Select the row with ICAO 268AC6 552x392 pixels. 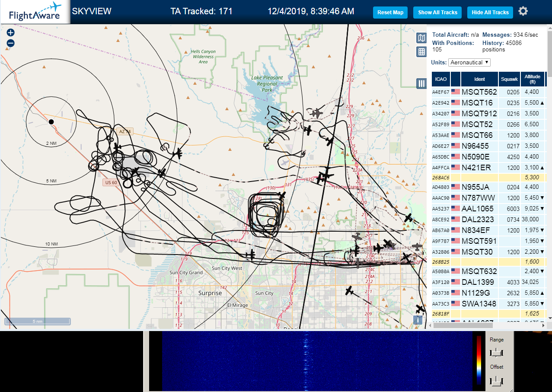coord(488,177)
